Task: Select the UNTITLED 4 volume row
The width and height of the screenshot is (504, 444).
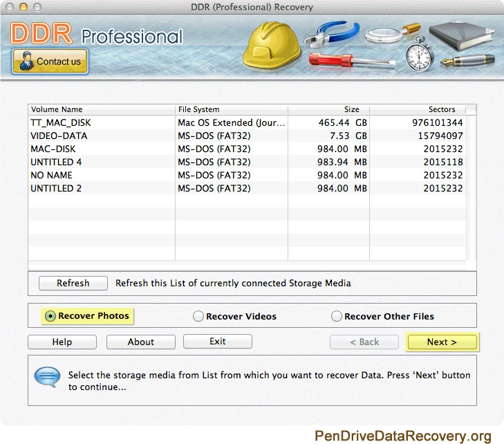Action: click(x=248, y=162)
